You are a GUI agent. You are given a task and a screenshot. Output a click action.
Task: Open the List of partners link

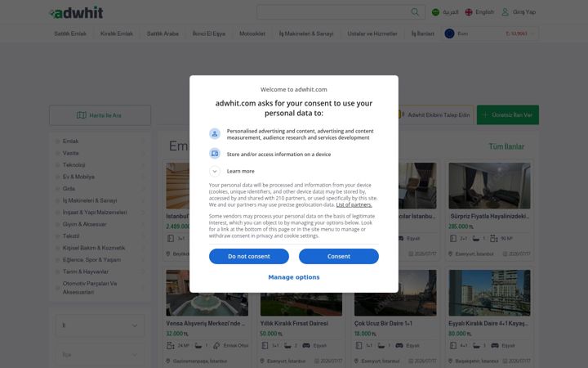[x=354, y=204]
